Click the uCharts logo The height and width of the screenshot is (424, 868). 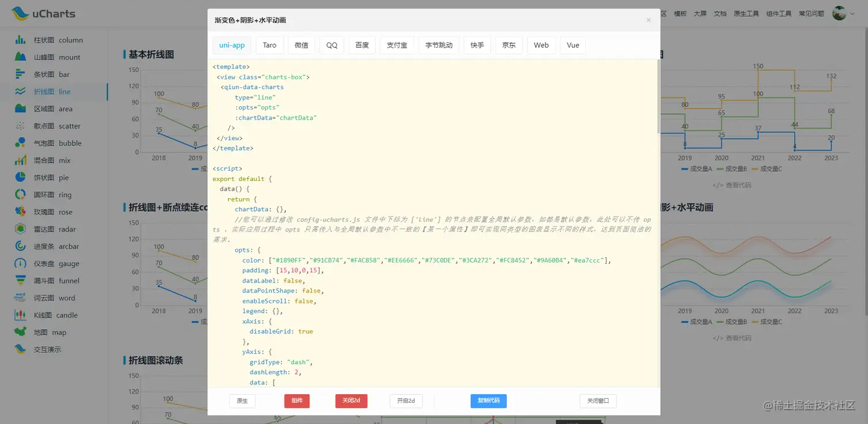[43, 13]
